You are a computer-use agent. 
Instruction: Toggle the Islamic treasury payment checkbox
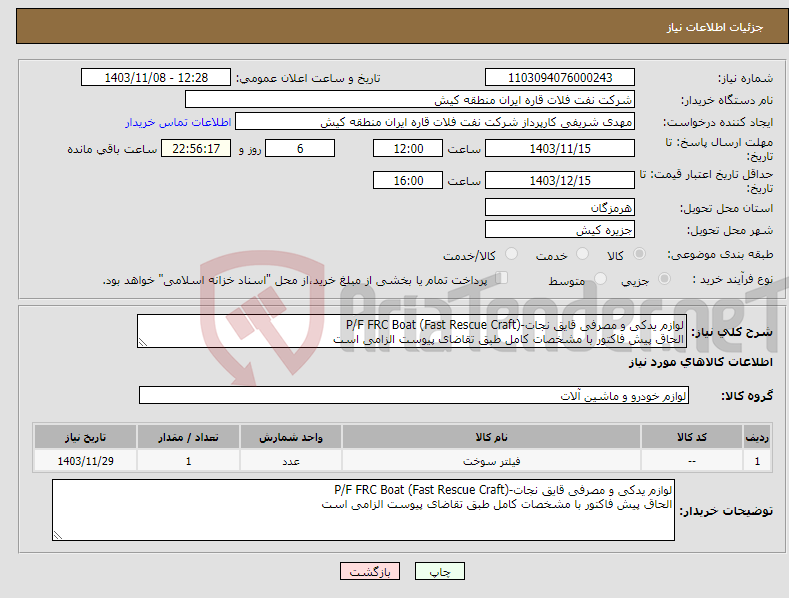501,278
